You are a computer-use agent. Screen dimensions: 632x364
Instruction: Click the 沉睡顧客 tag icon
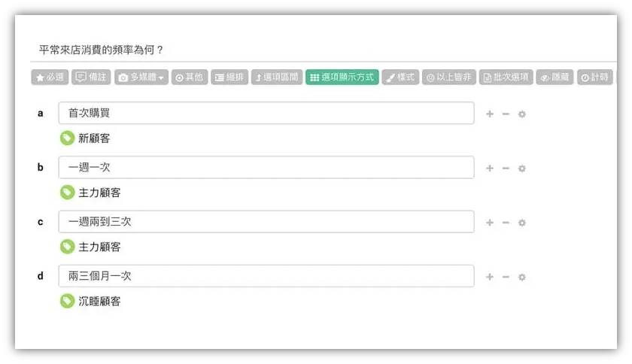tap(67, 301)
